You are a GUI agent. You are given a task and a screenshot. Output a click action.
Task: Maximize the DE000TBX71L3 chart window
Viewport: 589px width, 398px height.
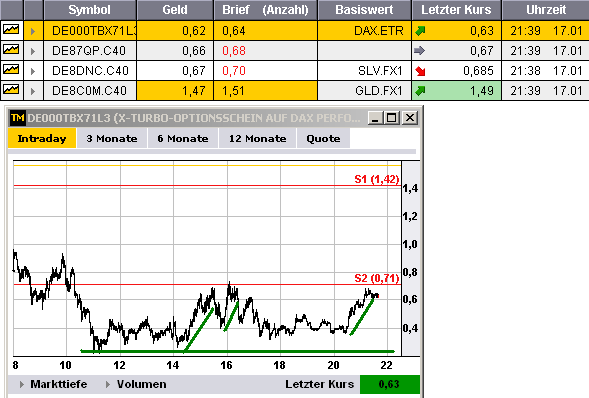[x=392, y=118]
